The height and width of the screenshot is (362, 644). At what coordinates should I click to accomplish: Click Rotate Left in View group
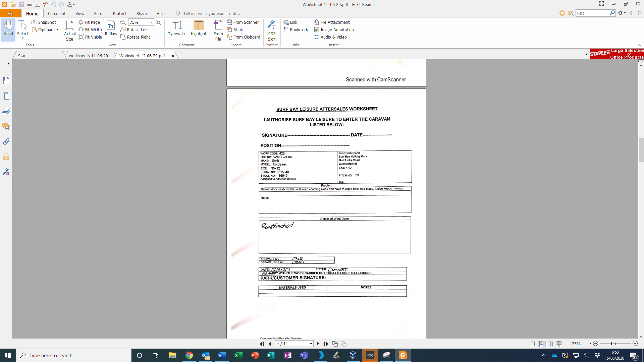coord(134,29)
